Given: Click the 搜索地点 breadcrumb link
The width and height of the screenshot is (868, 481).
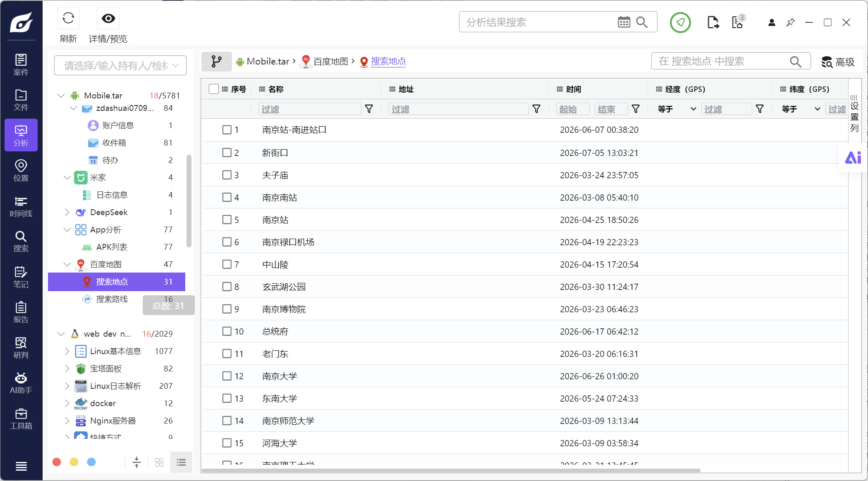Looking at the screenshot, I should pyautogui.click(x=388, y=62).
